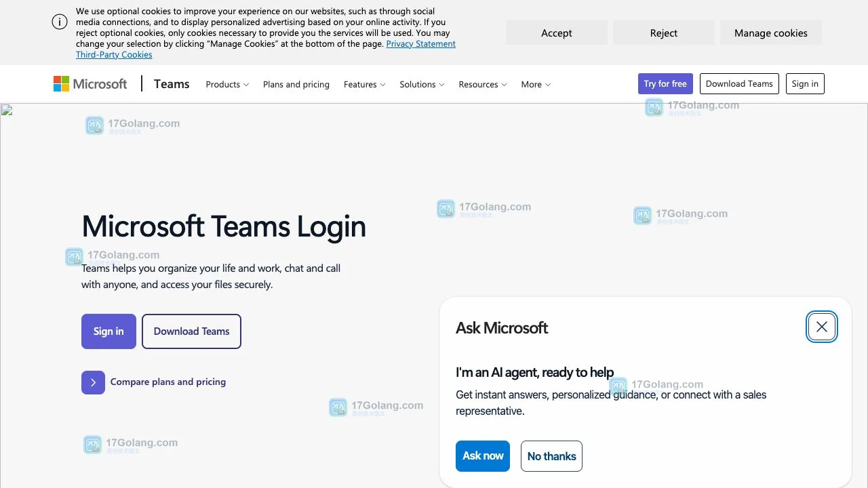The image size is (868, 488).
Task: Click Sign in in the top navigation
Action: [805, 84]
